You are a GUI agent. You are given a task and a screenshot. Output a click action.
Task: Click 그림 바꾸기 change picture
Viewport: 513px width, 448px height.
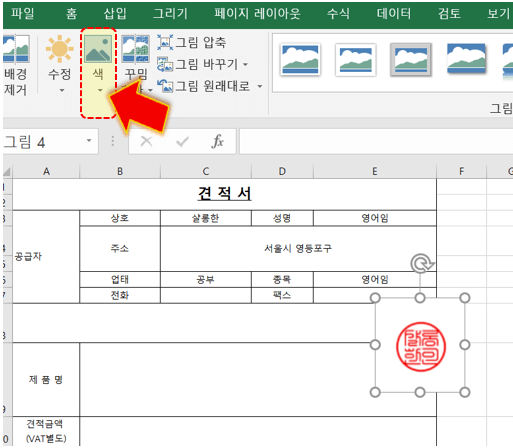coord(199,64)
